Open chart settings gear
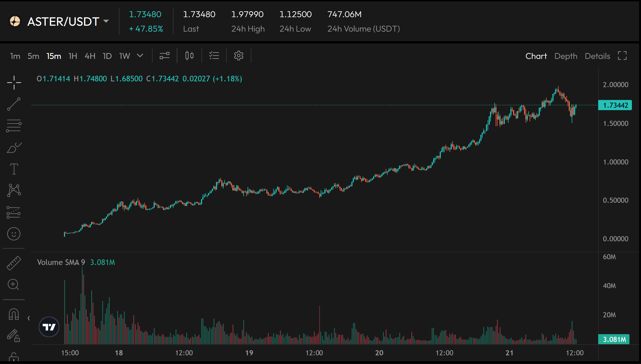641x364 pixels. 238,56
